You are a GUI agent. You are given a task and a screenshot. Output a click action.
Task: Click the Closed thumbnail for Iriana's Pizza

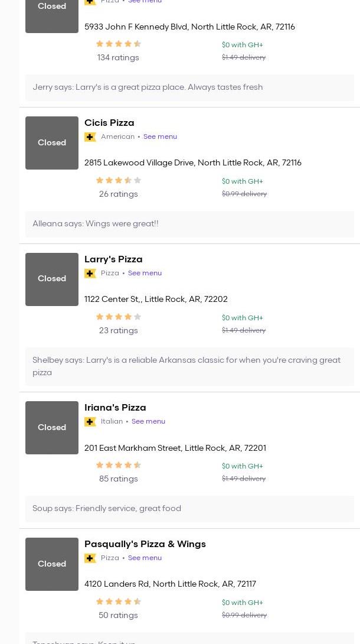pos(52,428)
